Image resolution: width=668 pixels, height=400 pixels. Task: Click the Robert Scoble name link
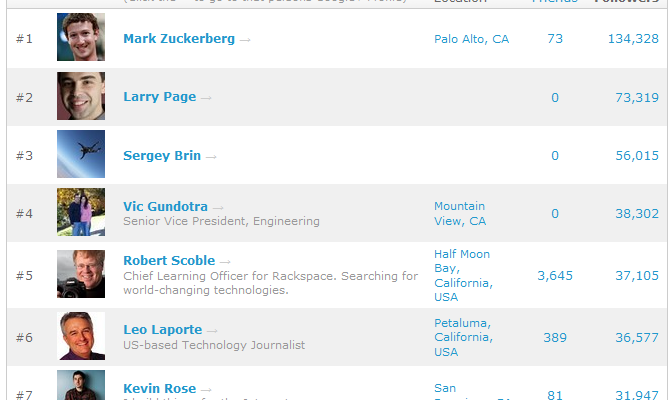pos(169,261)
